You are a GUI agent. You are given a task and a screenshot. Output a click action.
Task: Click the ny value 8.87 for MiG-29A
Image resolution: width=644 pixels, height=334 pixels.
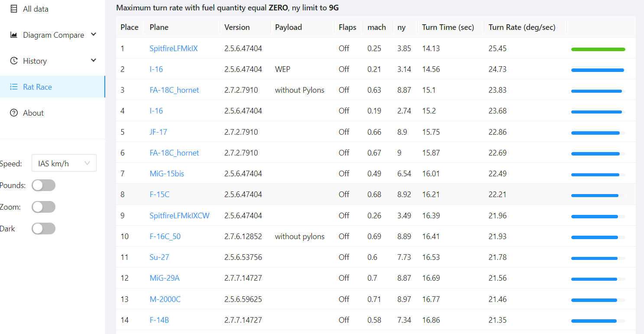(404, 278)
